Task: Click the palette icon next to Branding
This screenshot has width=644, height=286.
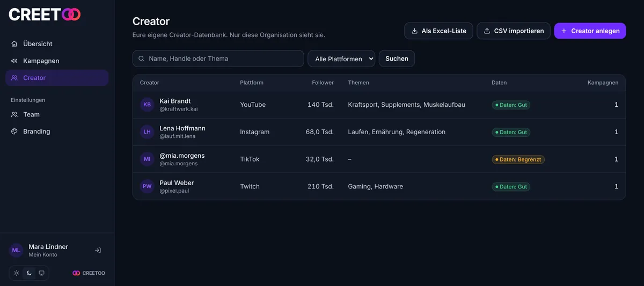Action: click(x=14, y=132)
